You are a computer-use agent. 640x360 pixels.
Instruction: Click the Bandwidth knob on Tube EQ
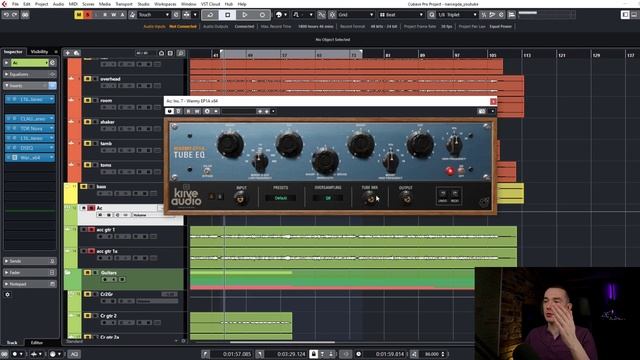tap(325, 161)
